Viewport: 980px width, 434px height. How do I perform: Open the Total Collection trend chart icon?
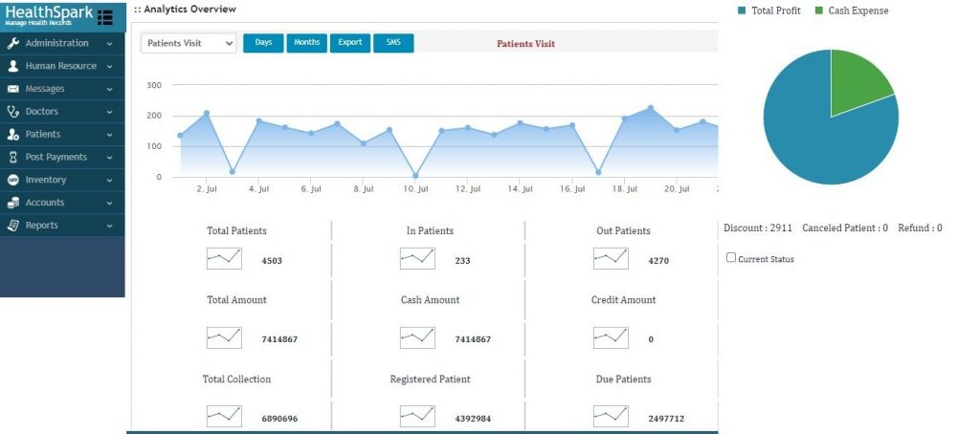[x=224, y=417]
